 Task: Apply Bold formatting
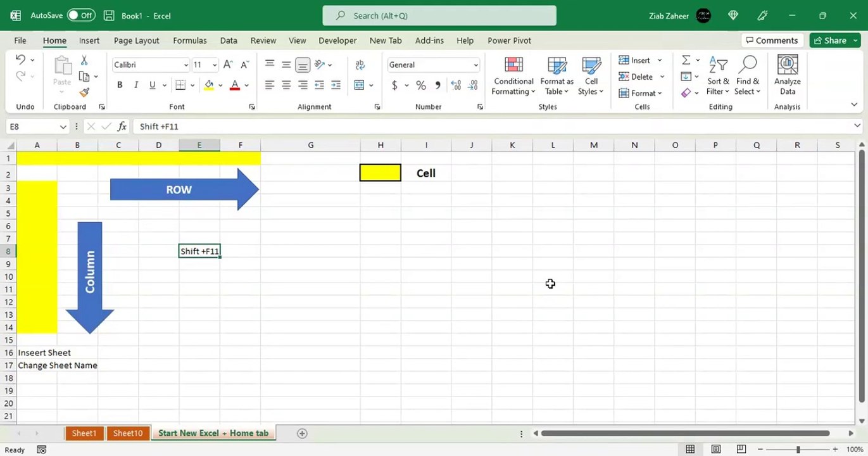(x=120, y=85)
